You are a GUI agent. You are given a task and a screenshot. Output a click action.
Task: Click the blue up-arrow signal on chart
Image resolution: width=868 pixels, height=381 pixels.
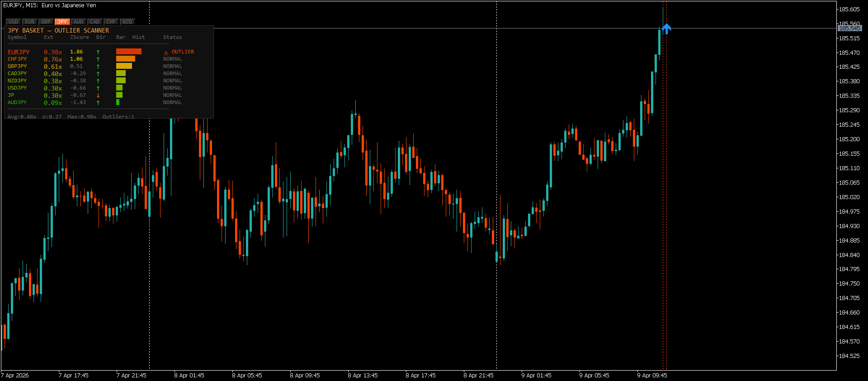pyautogui.click(x=666, y=29)
